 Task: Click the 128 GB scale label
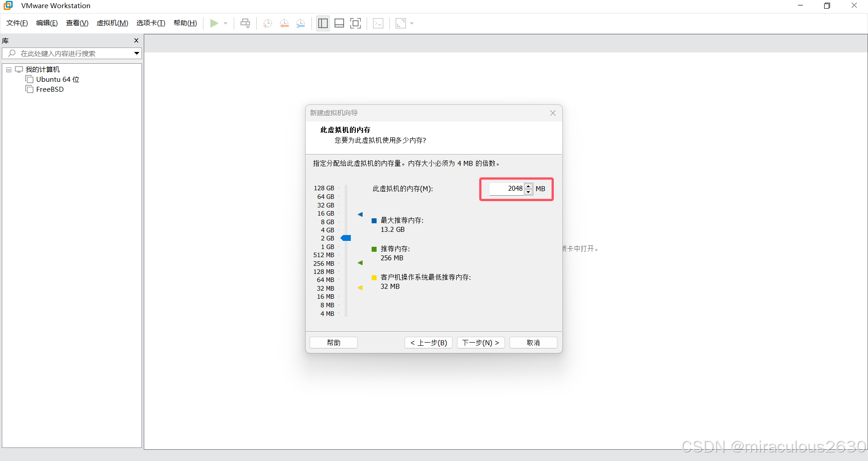pyautogui.click(x=324, y=188)
